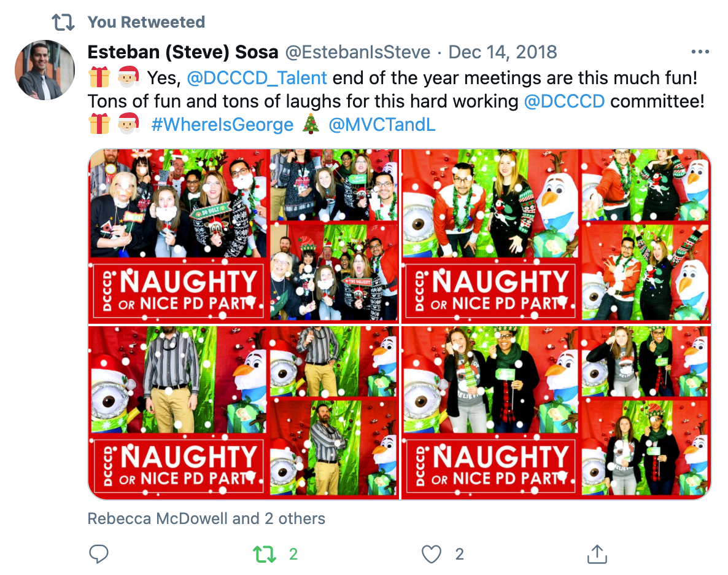Viewport: 728px width, 575px height.
Task: Open bottom-left striped shirt man photo
Action: pyautogui.click(x=244, y=413)
